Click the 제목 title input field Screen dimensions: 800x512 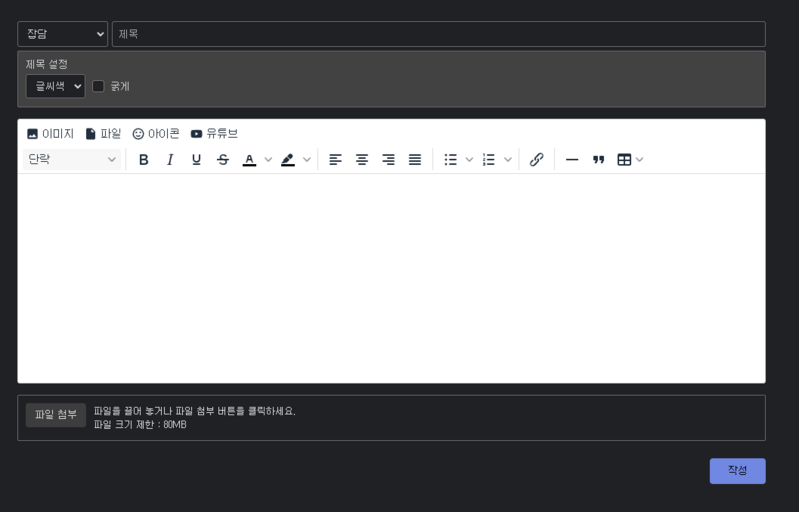(x=439, y=34)
